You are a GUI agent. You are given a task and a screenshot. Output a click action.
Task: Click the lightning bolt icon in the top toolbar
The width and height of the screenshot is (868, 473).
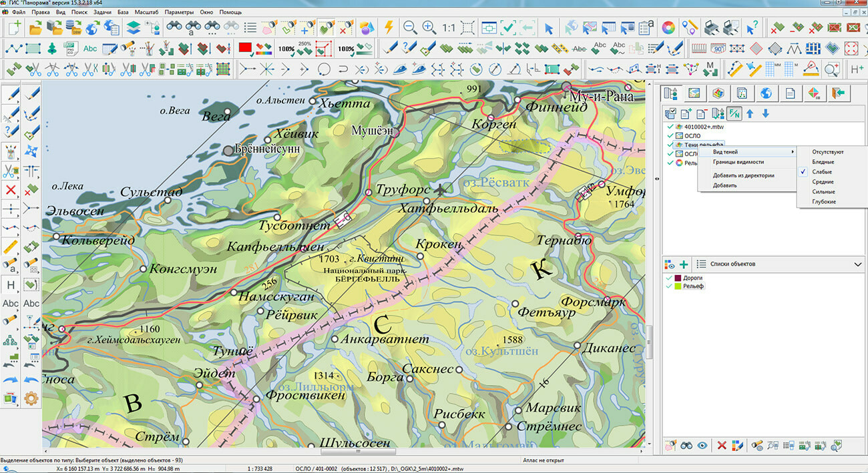click(x=389, y=28)
